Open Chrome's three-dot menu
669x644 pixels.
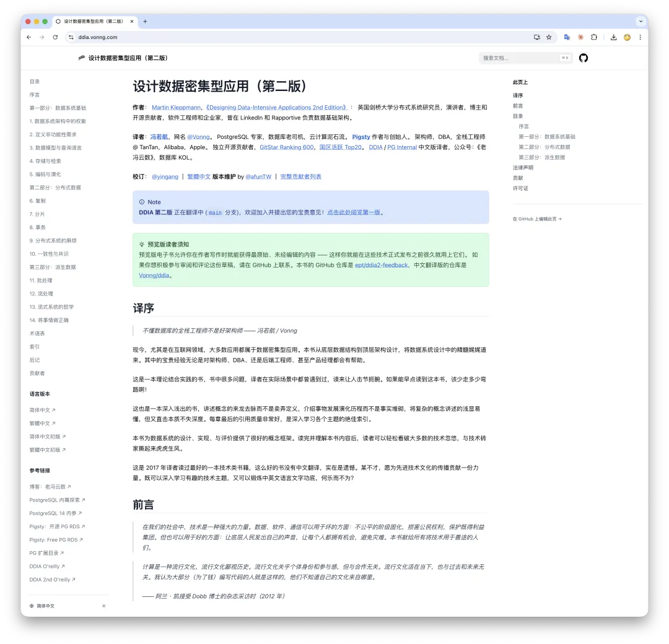[x=641, y=37]
